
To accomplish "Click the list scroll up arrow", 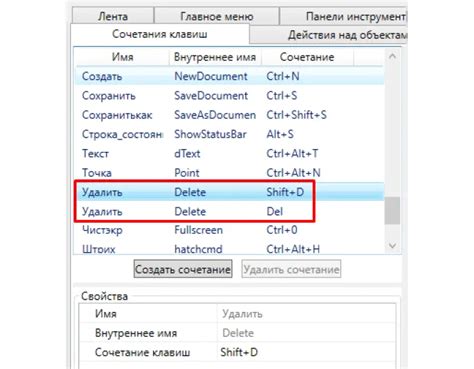I will (x=392, y=56).
